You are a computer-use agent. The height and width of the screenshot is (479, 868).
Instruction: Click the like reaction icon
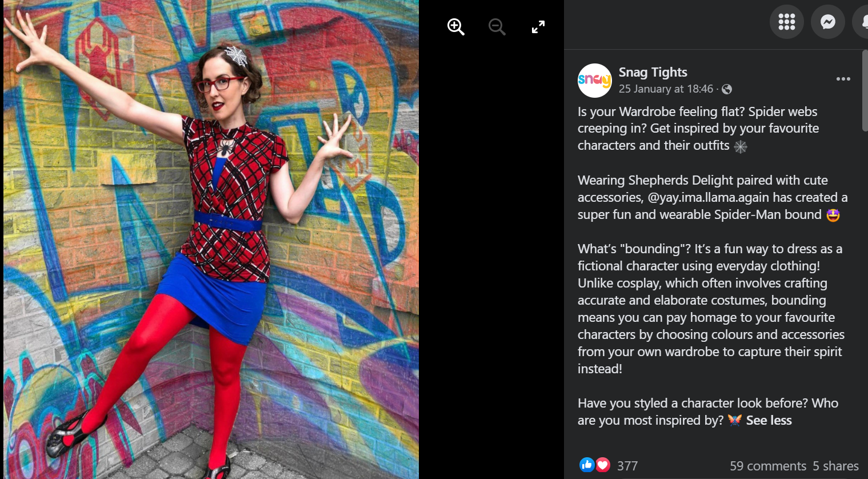[x=586, y=465]
